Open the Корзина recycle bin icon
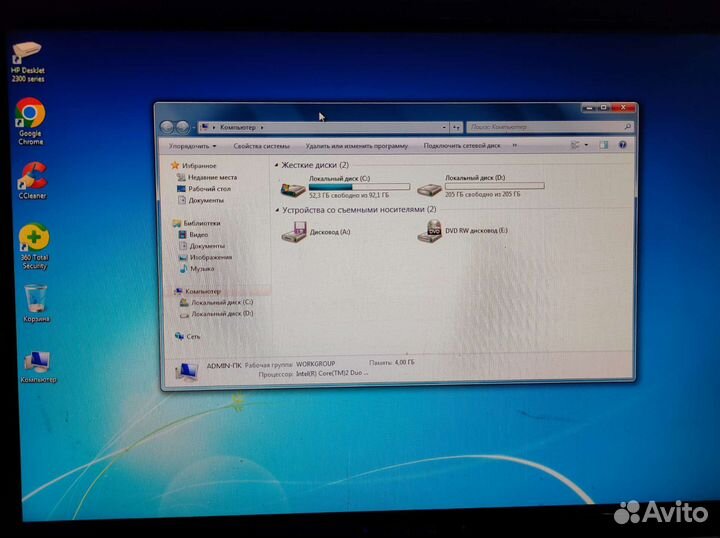This screenshot has width=720, height=538. pos(36,298)
